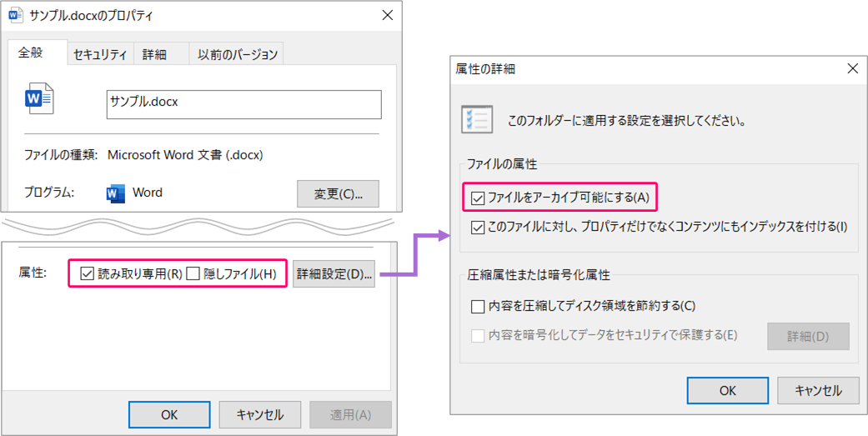The image size is (868, 436).
Task: Click the Word program icon next to 'Word'
Action: tap(115, 193)
